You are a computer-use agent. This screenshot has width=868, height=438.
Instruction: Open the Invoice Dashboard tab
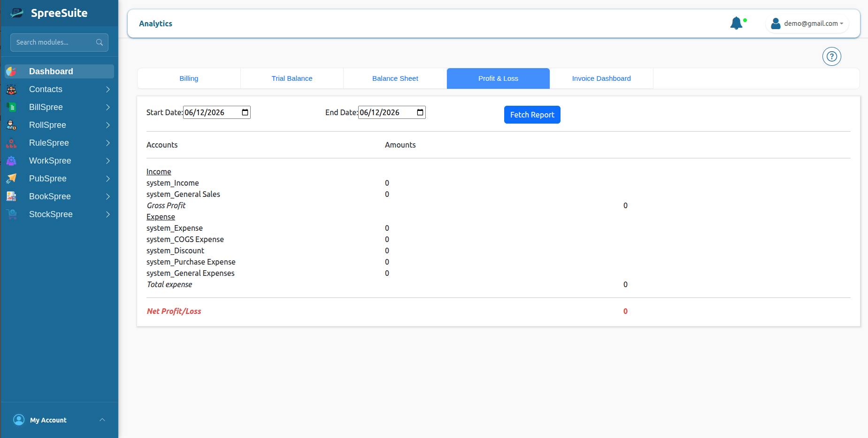pyautogui.click(x=601, y=78)
